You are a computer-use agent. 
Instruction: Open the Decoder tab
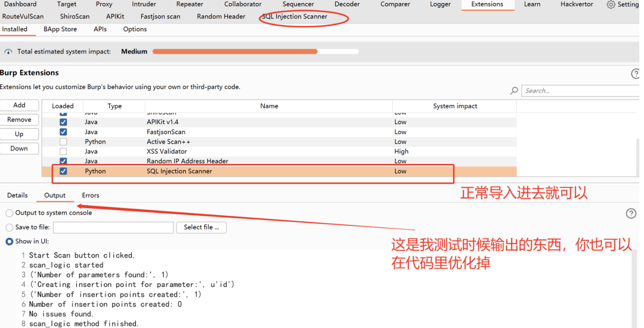click(347, 4)
